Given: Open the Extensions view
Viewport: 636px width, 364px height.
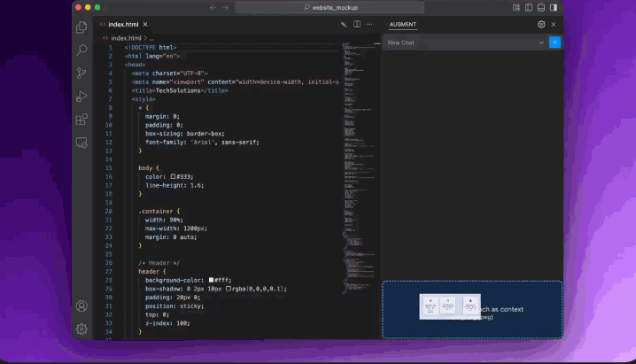Looking at the screenshot, I should pos(81,120).
